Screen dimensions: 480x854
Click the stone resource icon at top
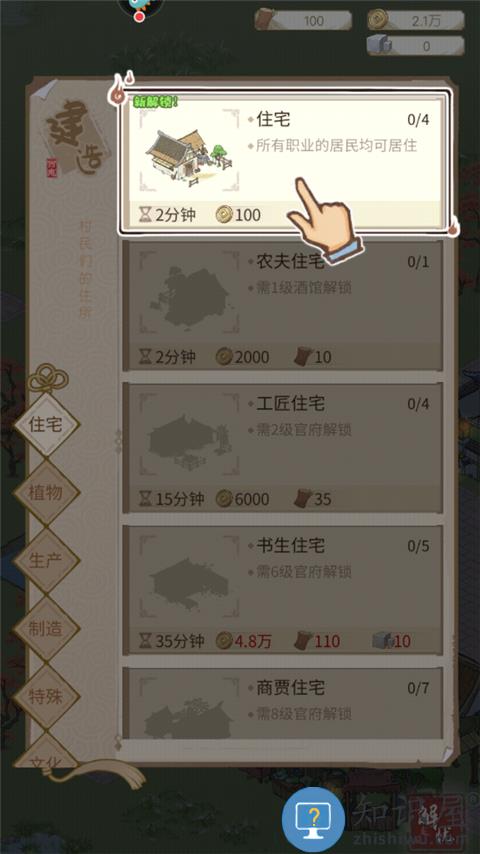pos(378,45)
